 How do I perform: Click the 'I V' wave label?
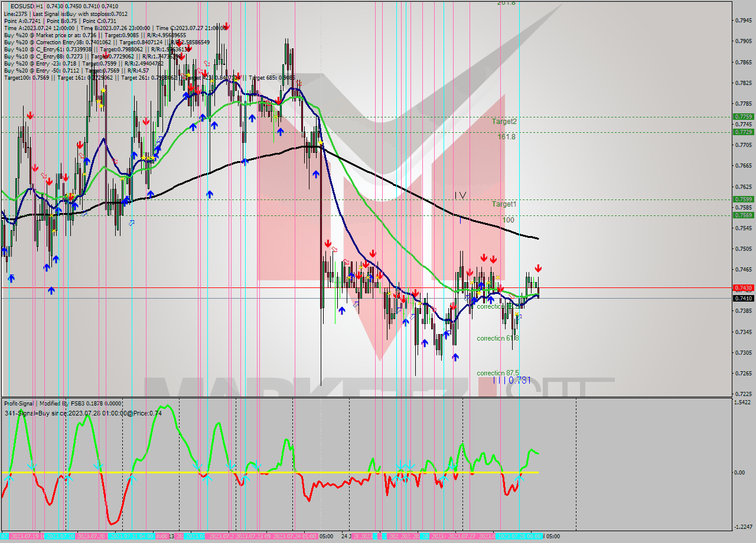coord(460,195)
